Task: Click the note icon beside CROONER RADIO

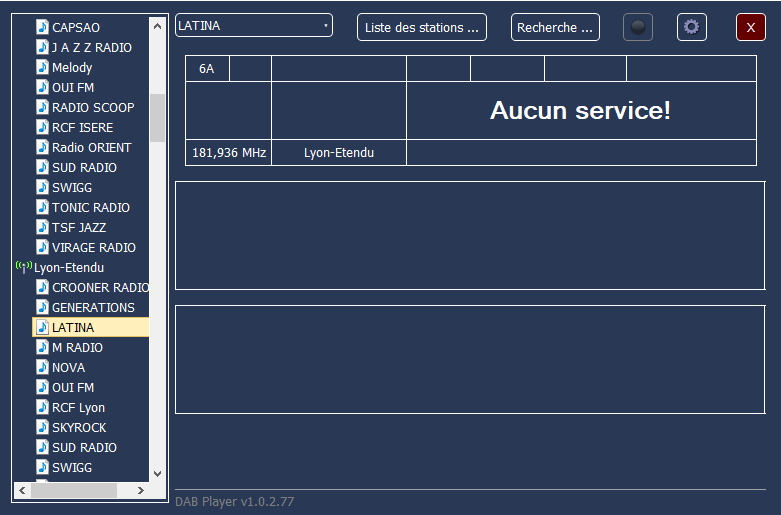Action: click(42, 287)
